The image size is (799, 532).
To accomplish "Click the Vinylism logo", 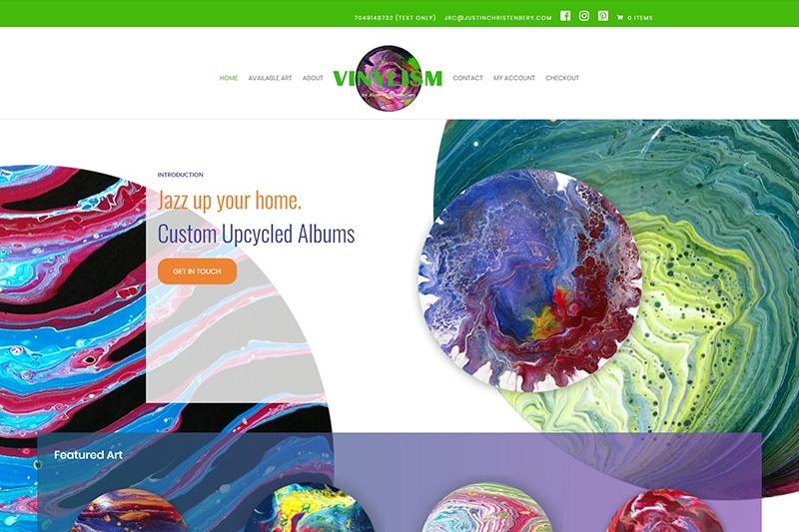I will click(x=388, y=79).
